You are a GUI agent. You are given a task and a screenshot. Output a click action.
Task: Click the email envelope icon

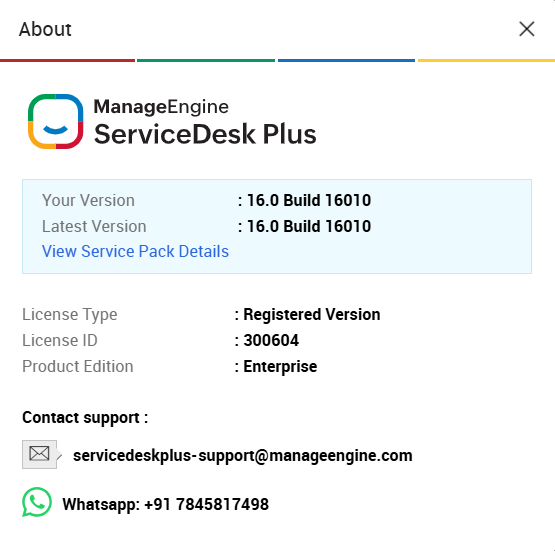tap(40, 454)
